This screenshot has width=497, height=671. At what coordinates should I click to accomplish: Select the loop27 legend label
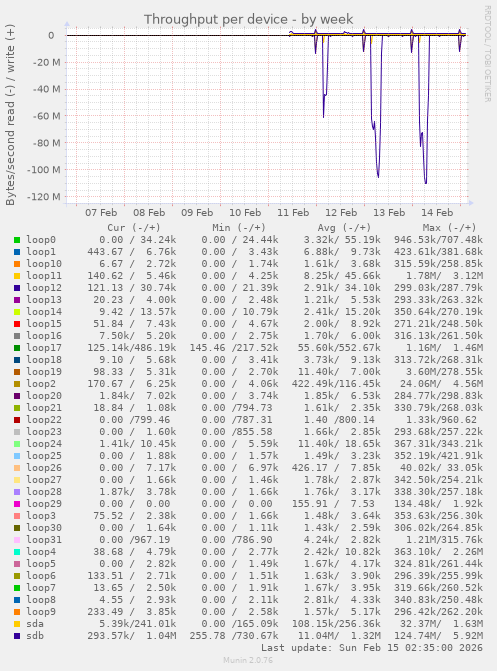point(44,480)
